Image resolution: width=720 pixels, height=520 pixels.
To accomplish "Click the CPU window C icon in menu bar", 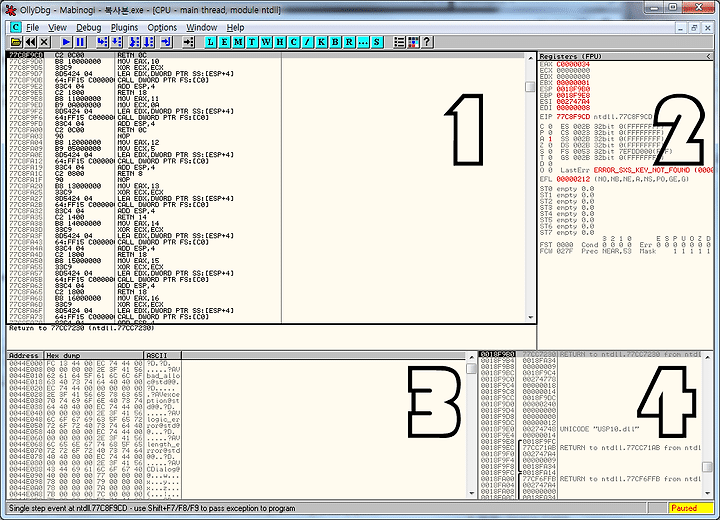I will click(x=15, y=27).
